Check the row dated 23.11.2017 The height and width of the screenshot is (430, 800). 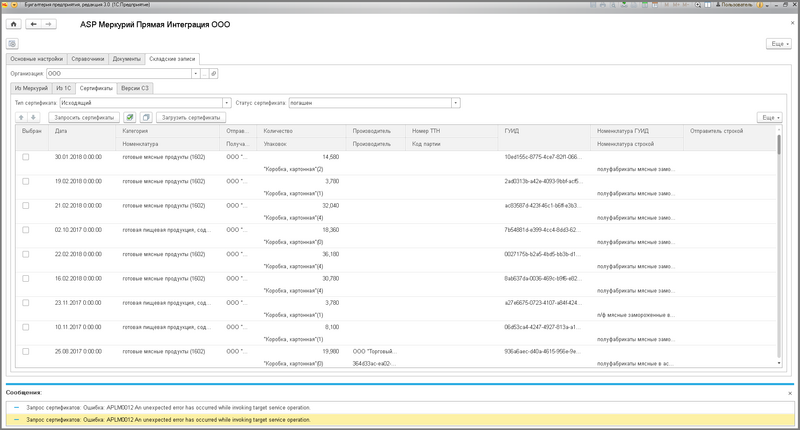26,303
